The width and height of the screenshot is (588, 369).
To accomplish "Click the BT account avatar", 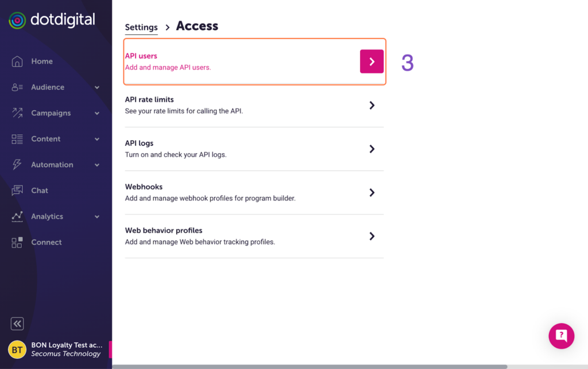I will point(17,349).
